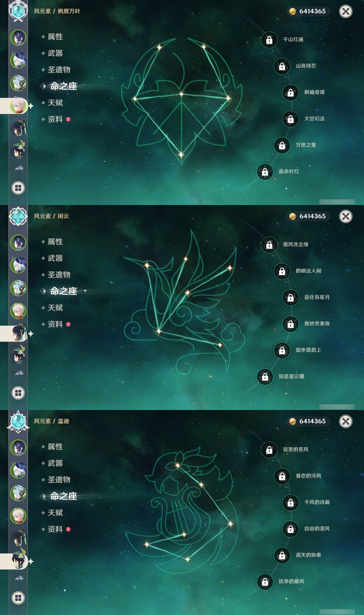Screen dimensions: 364x615
Task: Open the party grid button on 温迪's screen
Action: (x=18, y=598)
